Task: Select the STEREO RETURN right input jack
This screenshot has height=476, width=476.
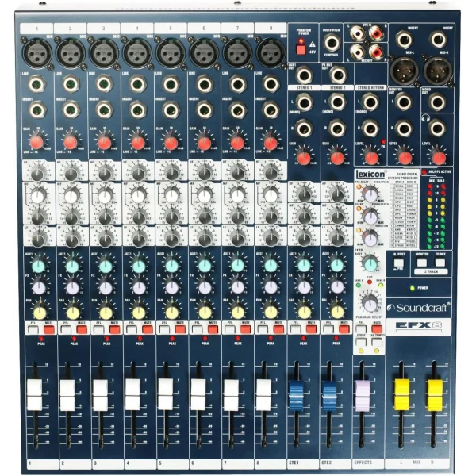Action: [370, 129]
